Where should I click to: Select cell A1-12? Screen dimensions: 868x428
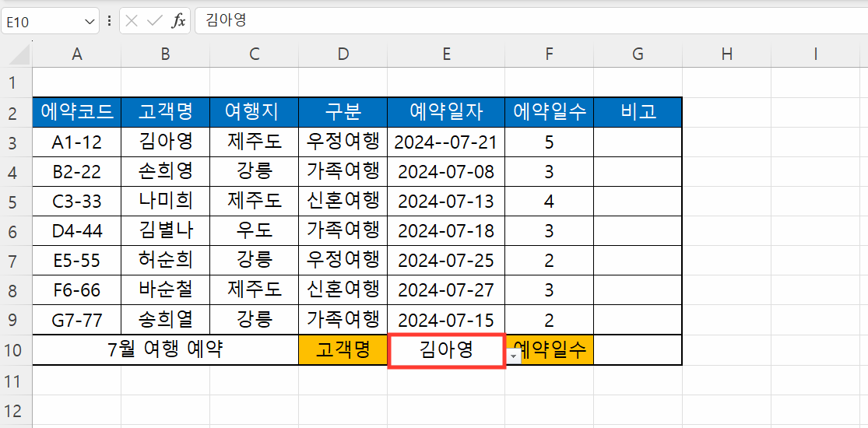tap(77, 142)
